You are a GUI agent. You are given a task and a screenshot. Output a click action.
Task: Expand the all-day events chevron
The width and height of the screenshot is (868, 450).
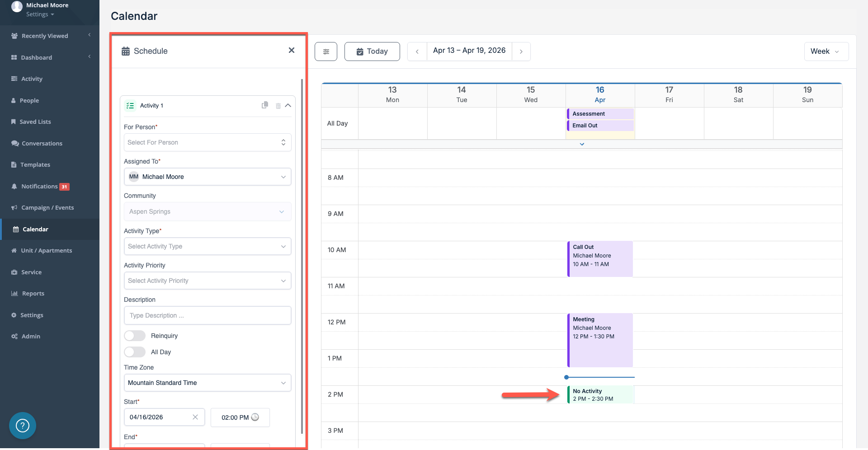pyautogui.click(x=582, y=144)
